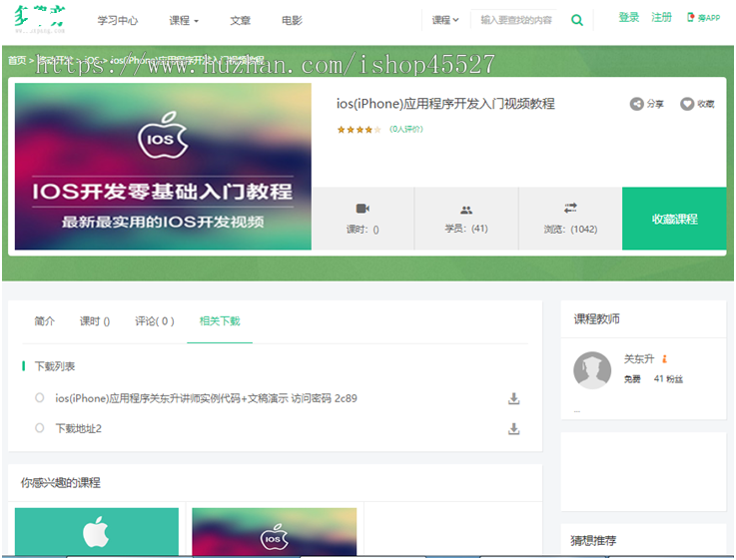Screen dimensions: 736x560
Task: Click the star rating row
Action: click(x=360, y=130)
